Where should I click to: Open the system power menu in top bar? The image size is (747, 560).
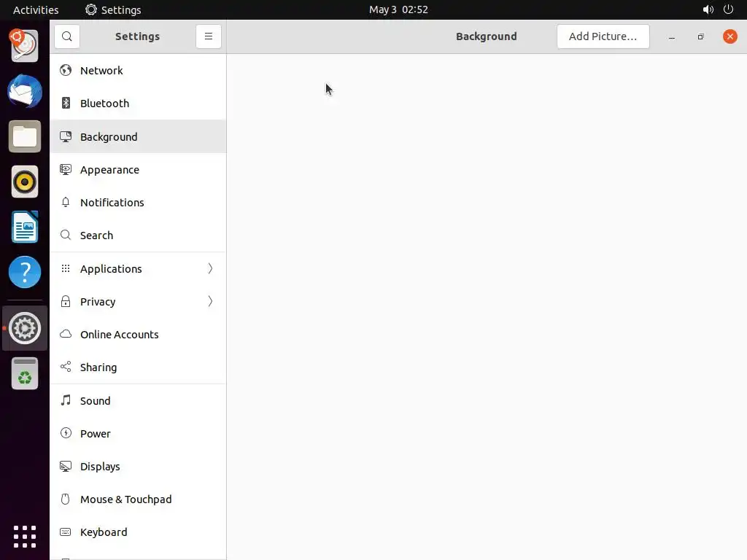pyautogui.click(x=729, y=9)
